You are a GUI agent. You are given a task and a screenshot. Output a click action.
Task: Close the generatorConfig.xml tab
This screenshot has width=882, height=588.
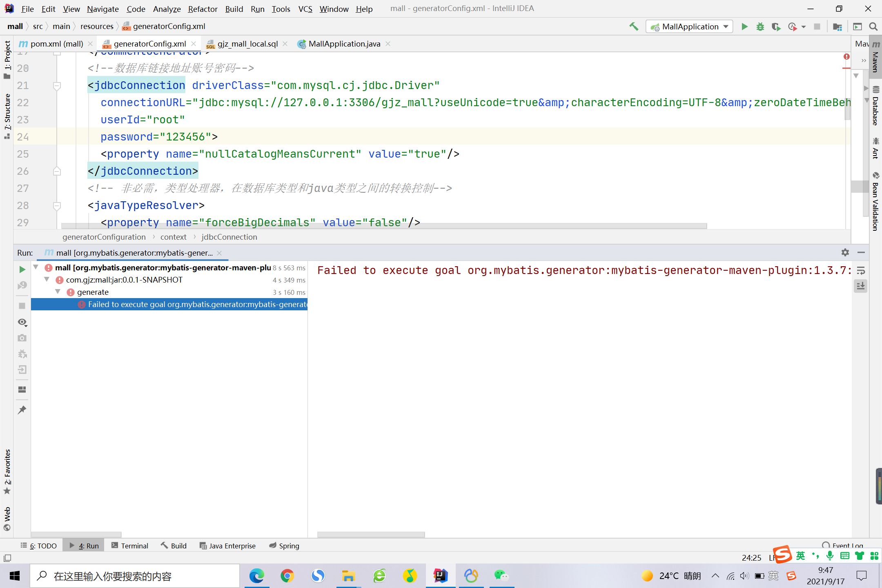tap(194, 44)
